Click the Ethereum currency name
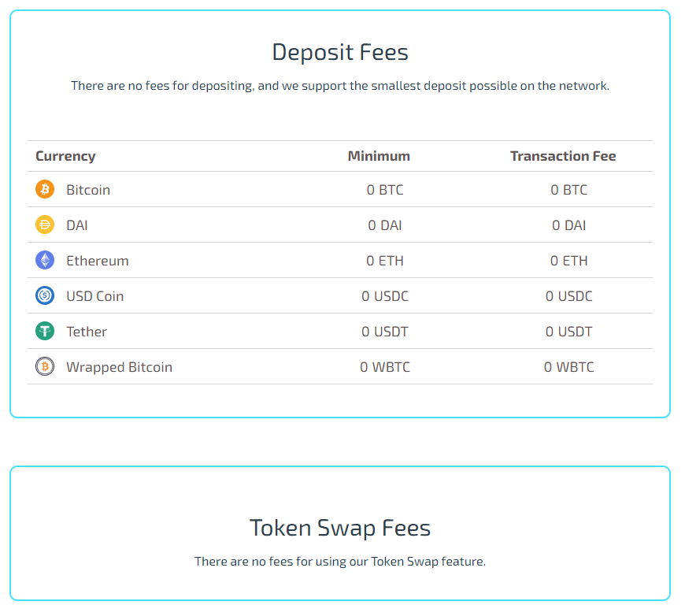The height and width of the screenshot is (616, 685). coord(98,261)
